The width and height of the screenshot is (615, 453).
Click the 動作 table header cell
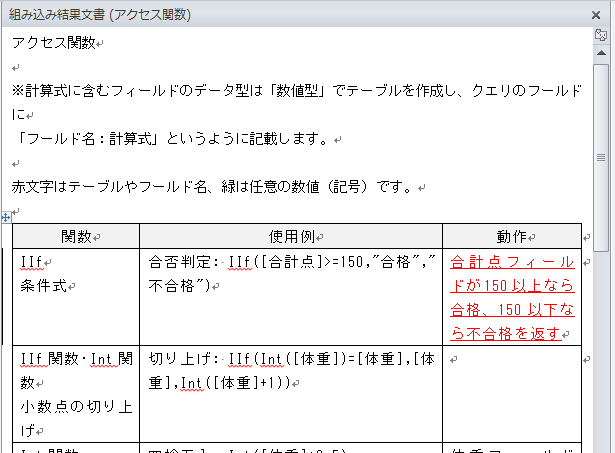[x=512, y=237]
